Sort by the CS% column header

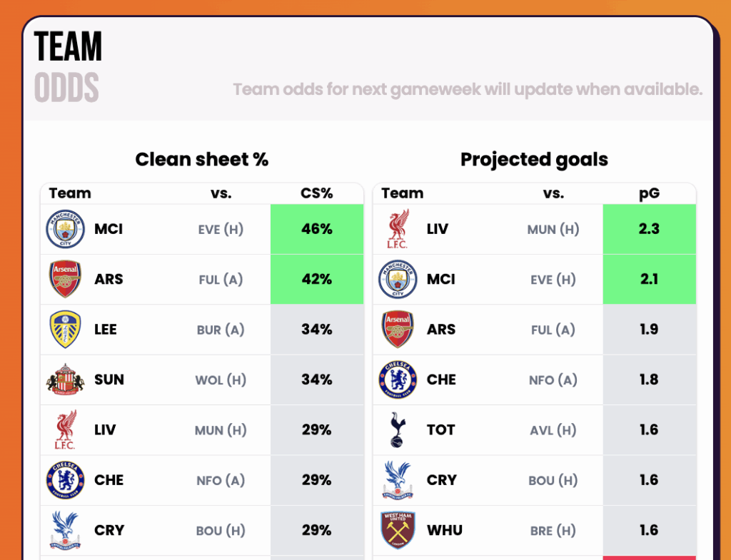[x=316, y=193]
